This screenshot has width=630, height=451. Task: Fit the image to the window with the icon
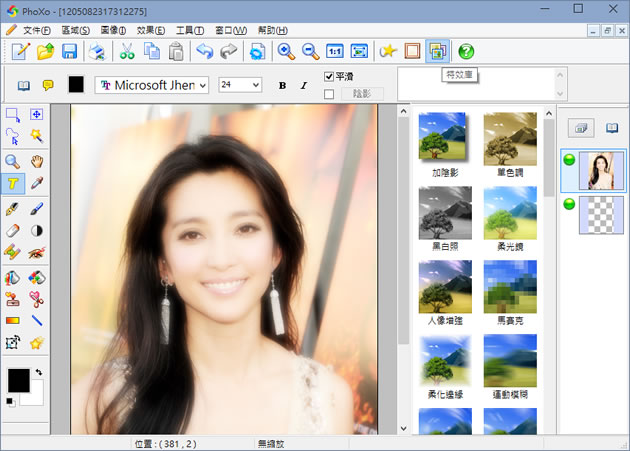pos(359,51)
